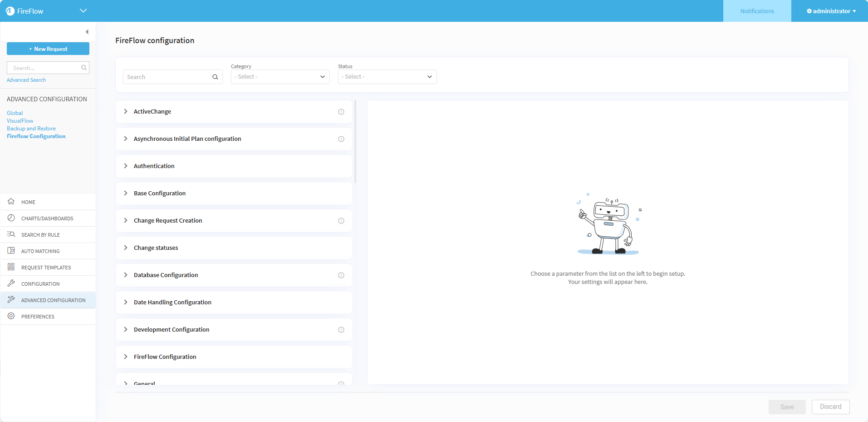
Task: Click the New Request button
Action: pos(48,49)
